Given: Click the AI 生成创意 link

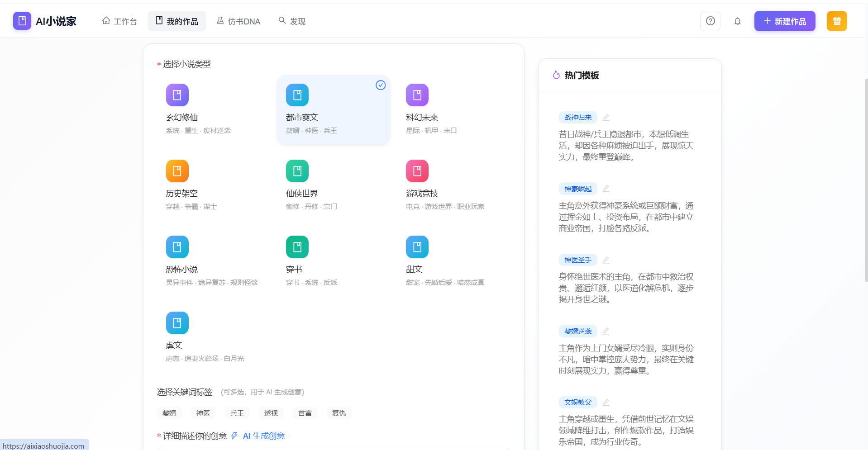Looking at the screenshot, I should [x=263, y=436].
